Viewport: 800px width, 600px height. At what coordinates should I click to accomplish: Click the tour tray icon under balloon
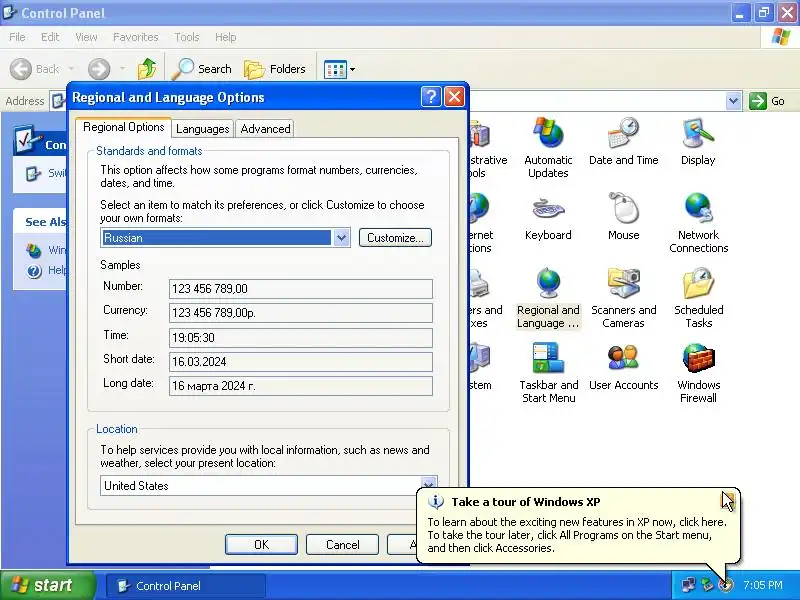tap(726, 585)
